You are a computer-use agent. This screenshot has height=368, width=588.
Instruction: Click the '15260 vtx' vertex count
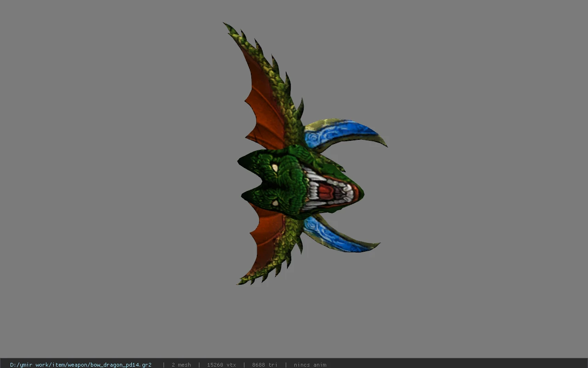coord(221,365)
